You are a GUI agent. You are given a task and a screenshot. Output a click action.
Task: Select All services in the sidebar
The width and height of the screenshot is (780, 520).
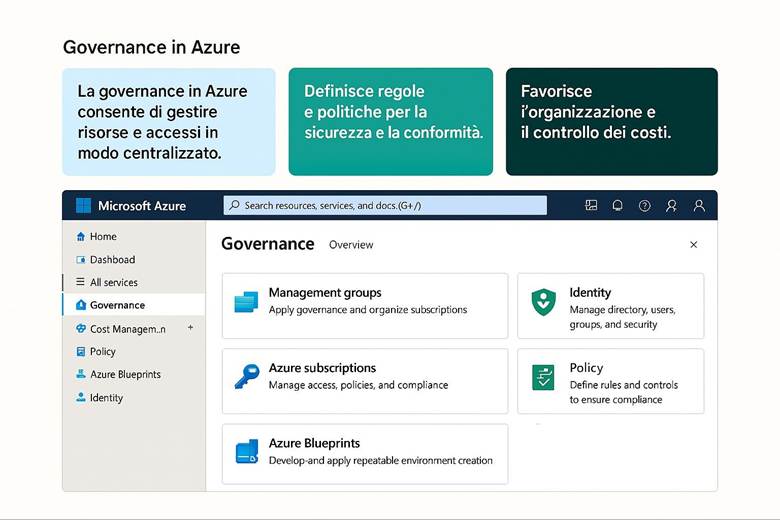113,283
